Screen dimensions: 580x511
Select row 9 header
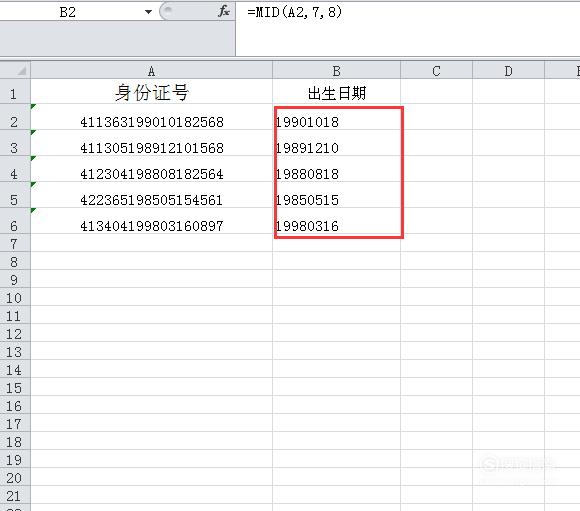15,279
